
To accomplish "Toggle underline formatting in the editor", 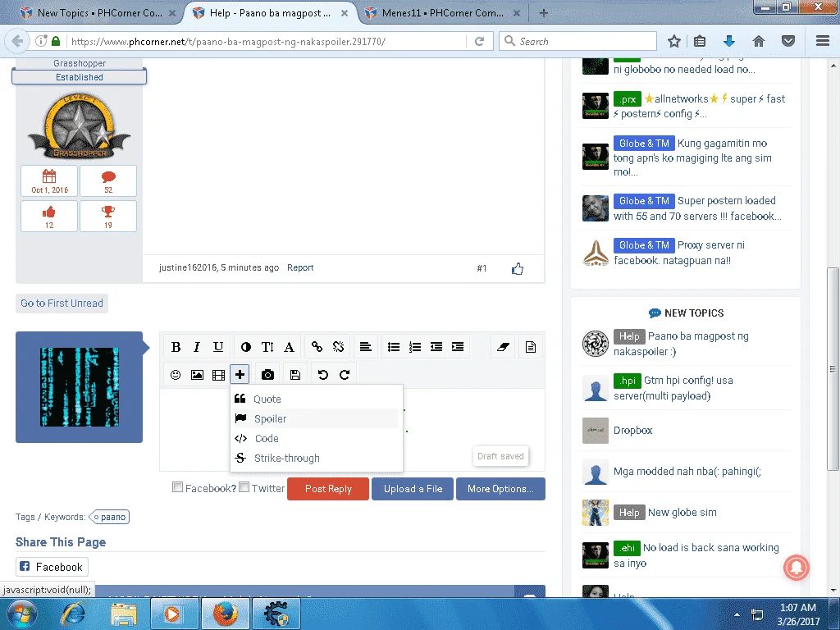I will [218, 347].
